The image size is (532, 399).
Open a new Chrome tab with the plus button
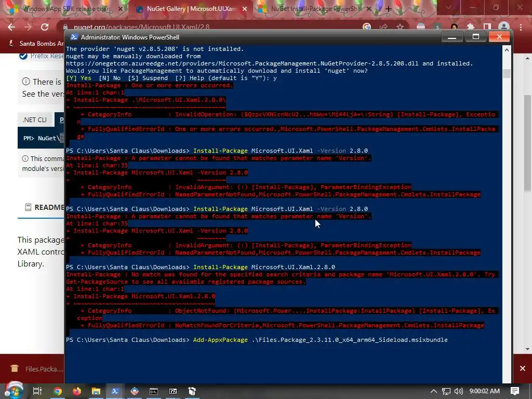click(x=389, y=9)
